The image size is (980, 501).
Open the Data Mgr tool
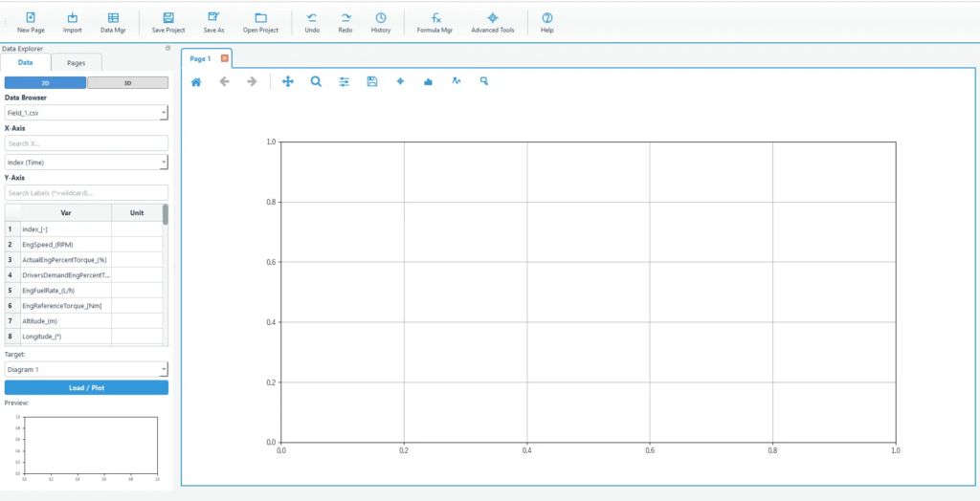coord(113,22)
